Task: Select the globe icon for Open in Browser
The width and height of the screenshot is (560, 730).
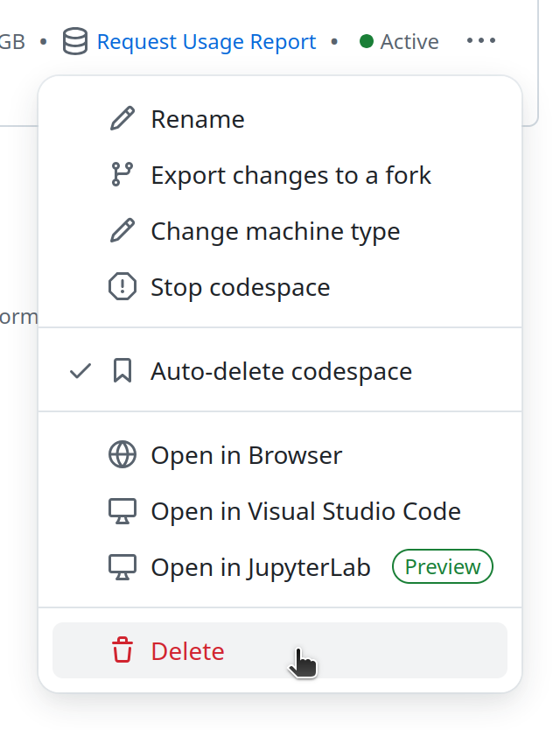Action: point(122,454)
